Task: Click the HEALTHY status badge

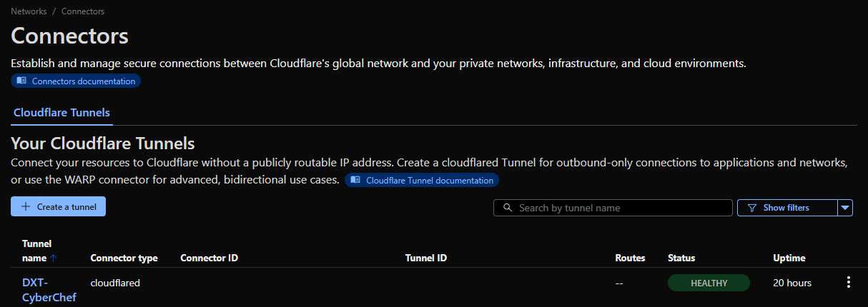Action: point(709,283)
